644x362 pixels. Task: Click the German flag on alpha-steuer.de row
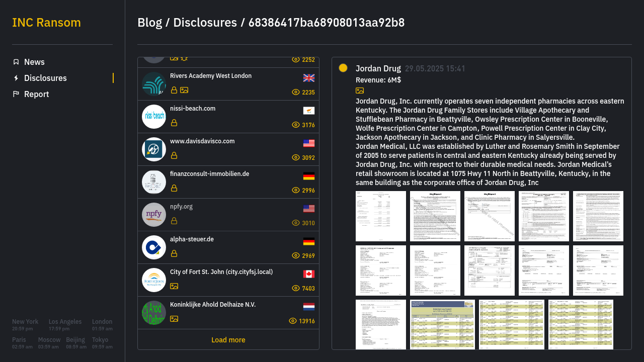(x=309, y=241)
